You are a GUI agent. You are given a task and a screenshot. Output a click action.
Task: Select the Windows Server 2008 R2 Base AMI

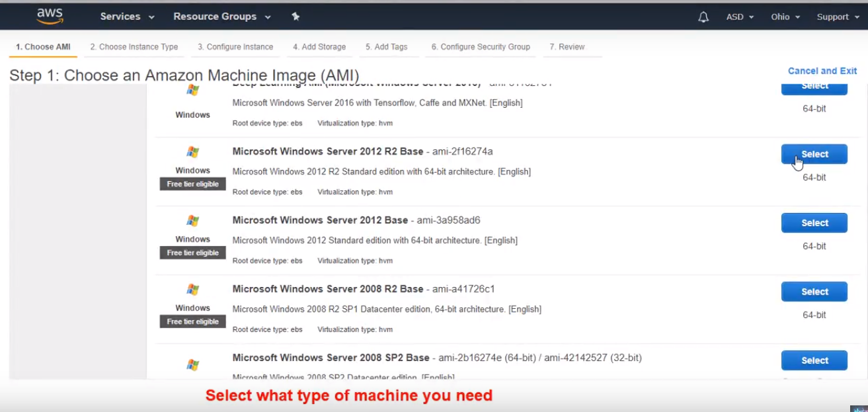pyautogui.click(x=814, y=292)
